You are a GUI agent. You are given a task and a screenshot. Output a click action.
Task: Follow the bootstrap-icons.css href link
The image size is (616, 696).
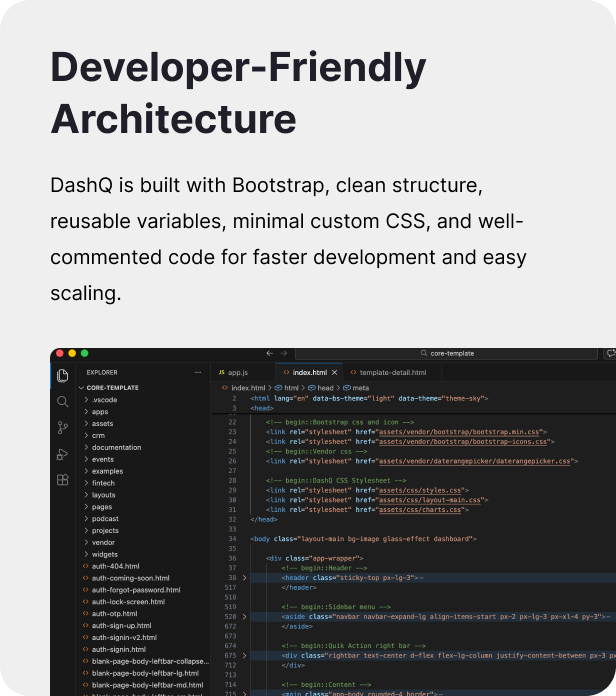[x=463, y=442]
